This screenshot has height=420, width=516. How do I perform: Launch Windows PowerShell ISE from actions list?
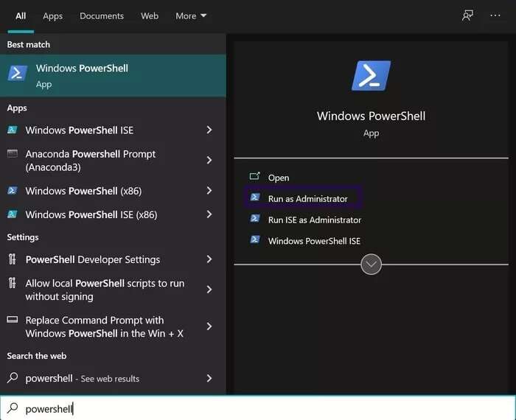click(314, 241)
